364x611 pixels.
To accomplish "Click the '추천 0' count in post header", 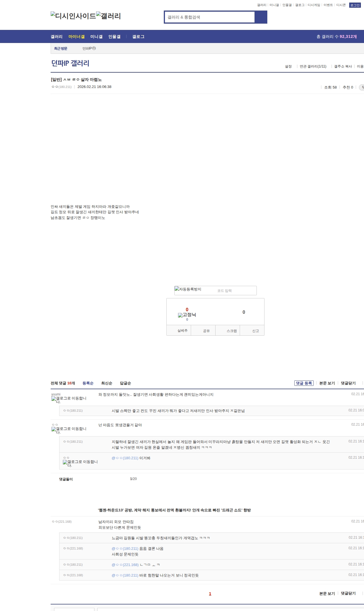I will tap(348, 87).
